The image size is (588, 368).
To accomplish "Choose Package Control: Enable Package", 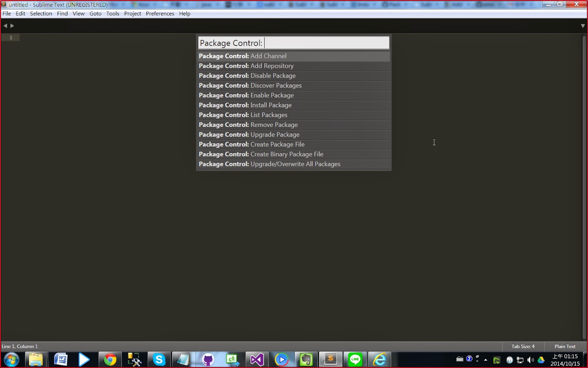I will [294, 95].
